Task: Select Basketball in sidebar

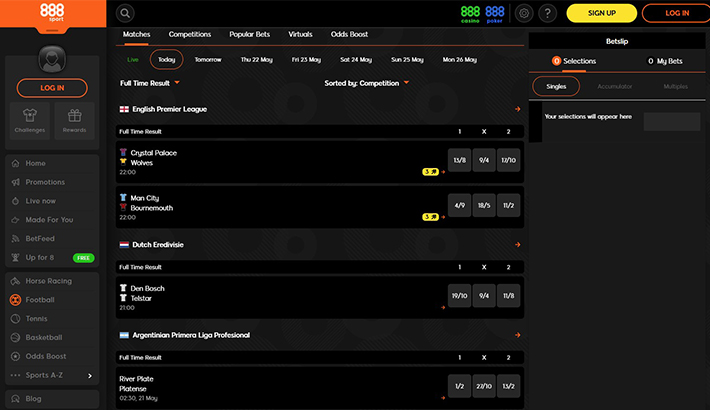Action: 52,338
